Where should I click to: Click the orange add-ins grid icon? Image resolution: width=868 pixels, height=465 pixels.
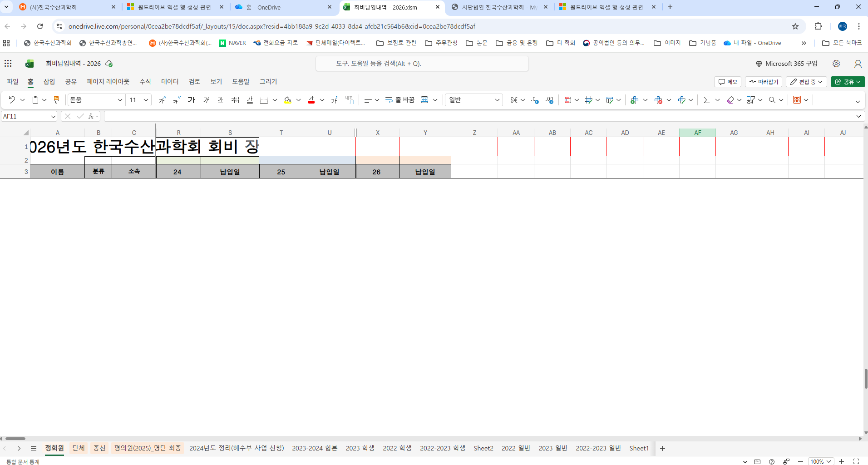pos(797,100)
